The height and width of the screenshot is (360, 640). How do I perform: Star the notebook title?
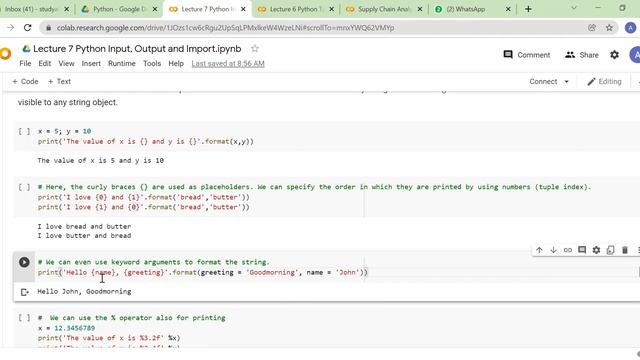tap(255, 49)
